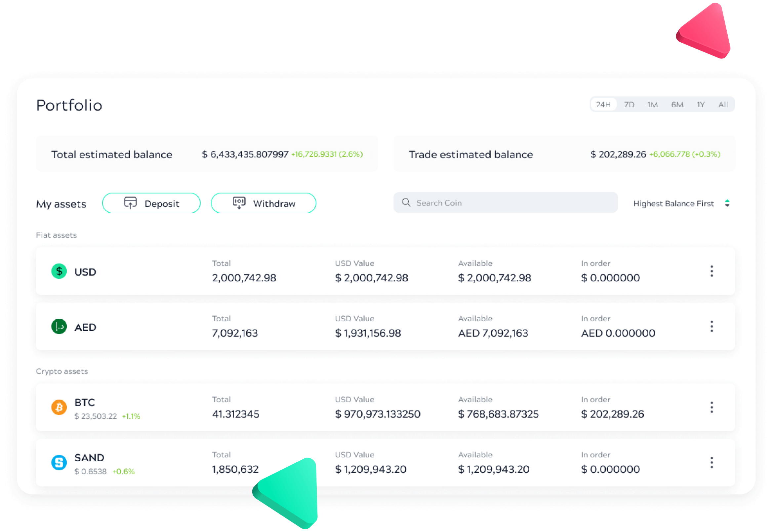The width and height of the screenshot is (771, 532).
Task: Select the Bitcoin (BTC) coin icon
Action: [x=59, y=407]
